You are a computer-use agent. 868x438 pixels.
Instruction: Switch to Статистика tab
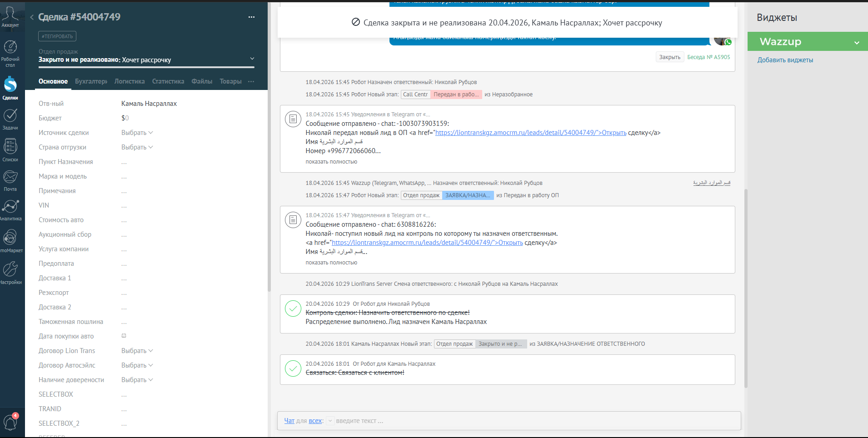coord(168,81)
